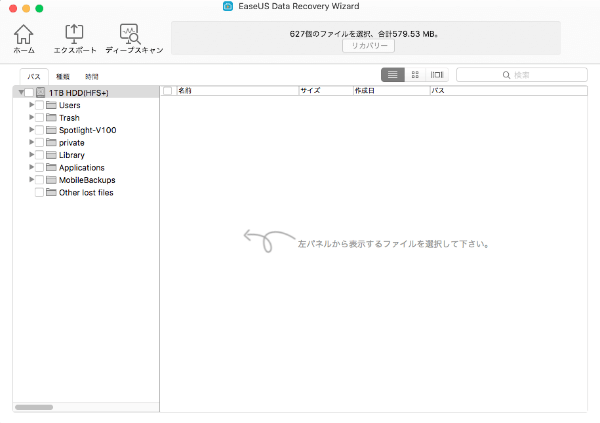
Task: Minimize the window with yellow button
Action: 26,8
